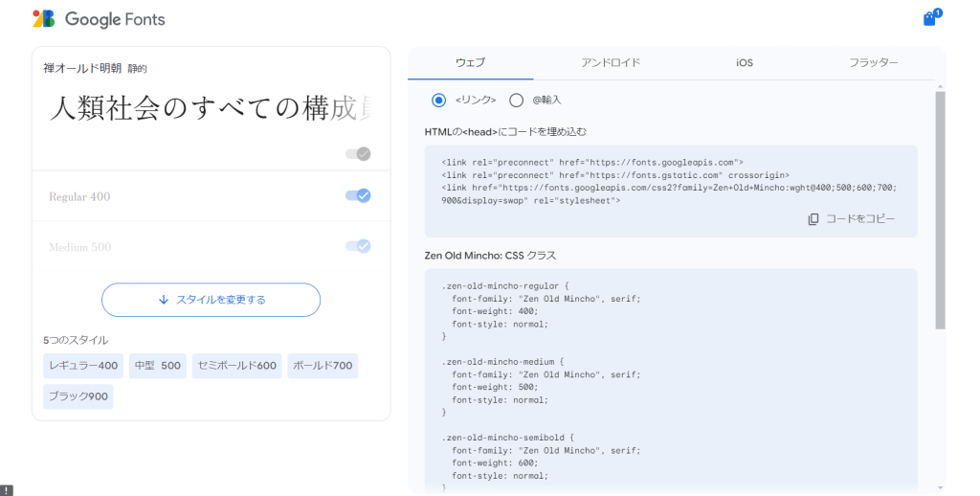
Task: Open the shopping bag of selected fonts
Action: [929, 18]
